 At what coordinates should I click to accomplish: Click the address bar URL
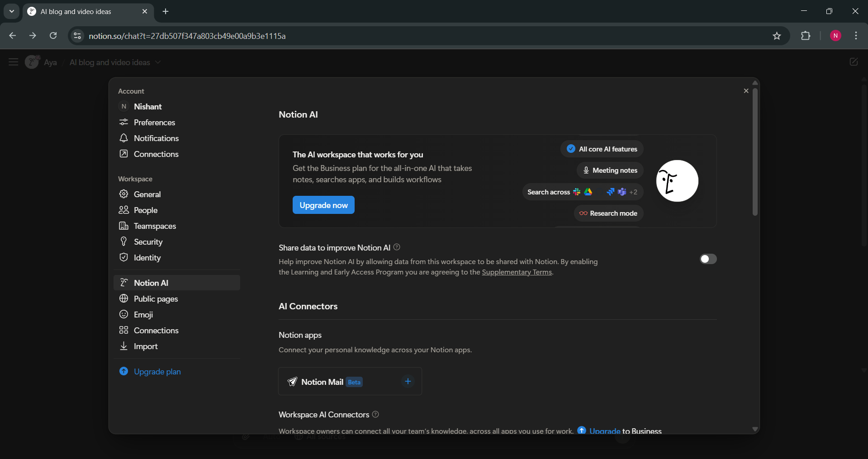pos(187,36)
